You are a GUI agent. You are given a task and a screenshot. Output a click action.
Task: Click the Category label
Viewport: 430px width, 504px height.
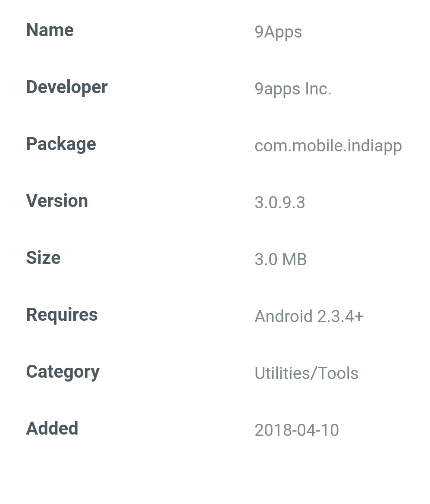tap(63, 372)
